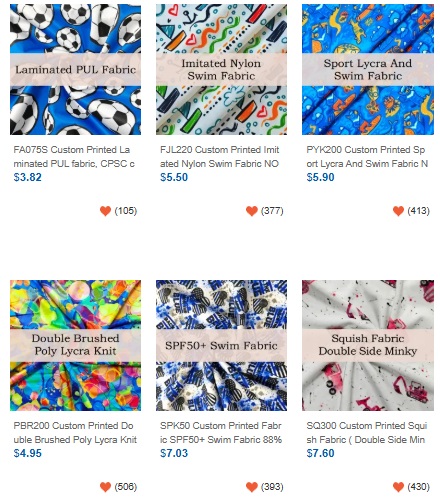Favorite the Sport Lycra swim fabric heart
440x504 pixels.
[x=398, y=211]
